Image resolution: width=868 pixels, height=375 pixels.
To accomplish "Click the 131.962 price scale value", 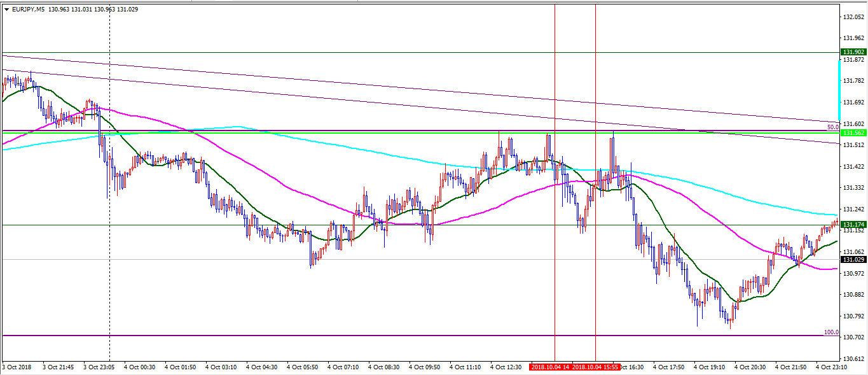I will click(853, 38).
